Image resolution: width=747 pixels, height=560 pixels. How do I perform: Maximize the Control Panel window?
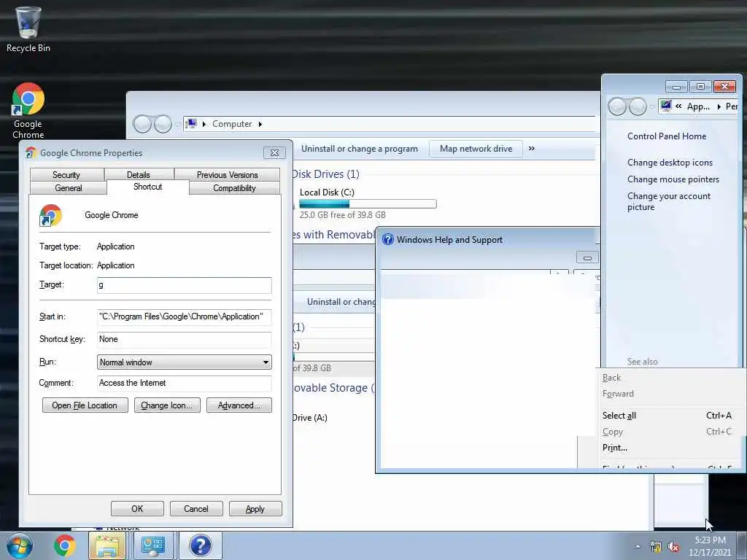point(700,87)
